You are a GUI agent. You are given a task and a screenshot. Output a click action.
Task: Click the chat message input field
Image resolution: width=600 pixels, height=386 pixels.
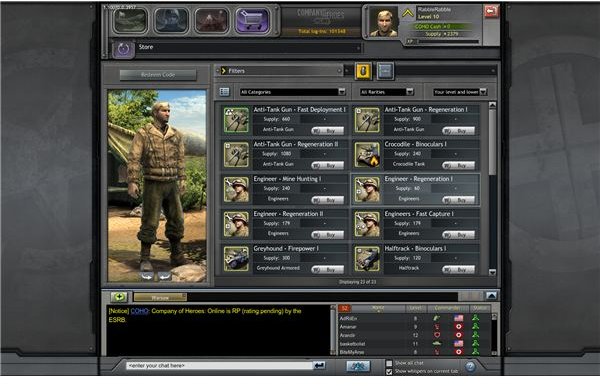[220, 366]
